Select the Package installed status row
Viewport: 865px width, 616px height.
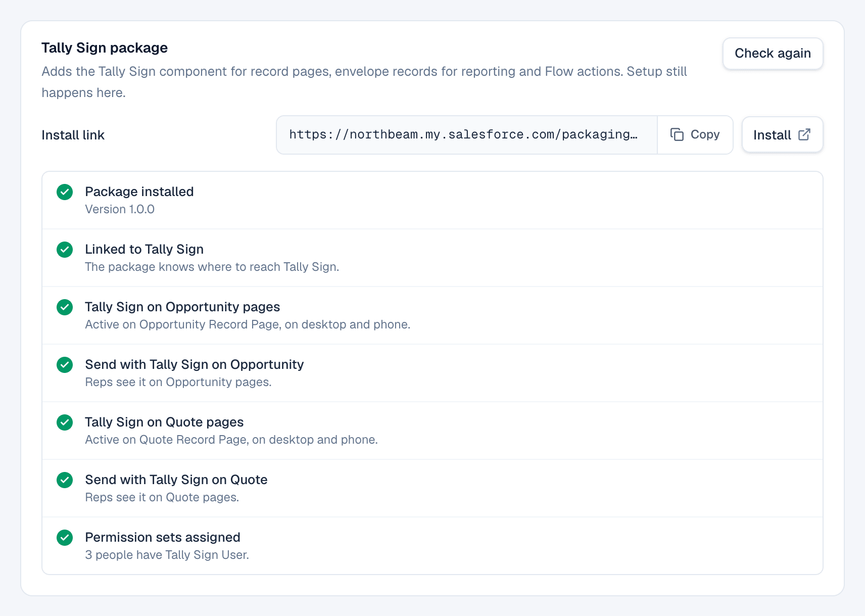point(433,200)
